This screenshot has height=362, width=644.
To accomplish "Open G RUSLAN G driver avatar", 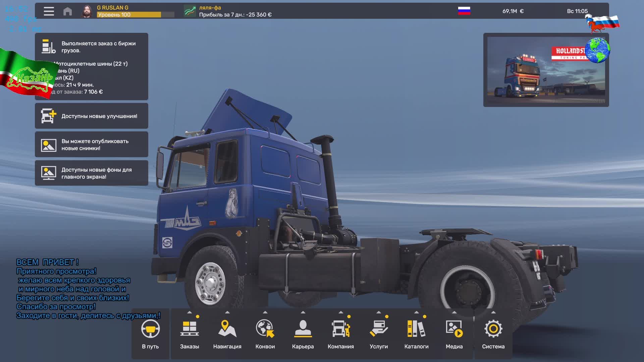I will pos(87,11).
